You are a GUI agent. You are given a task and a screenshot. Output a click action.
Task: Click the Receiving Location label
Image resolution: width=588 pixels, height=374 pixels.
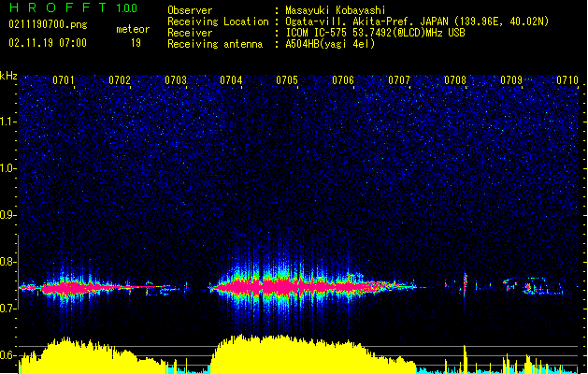[x=218, y=22]
